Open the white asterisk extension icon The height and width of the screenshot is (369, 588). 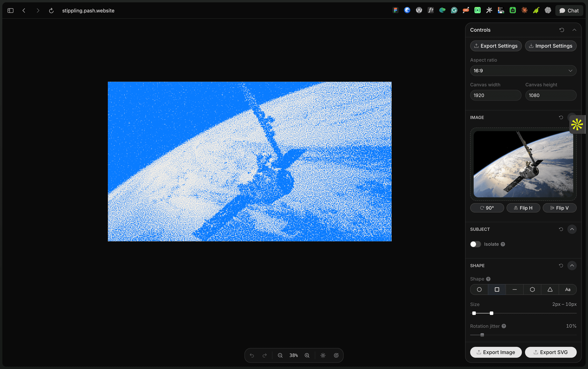click(489, 10)
